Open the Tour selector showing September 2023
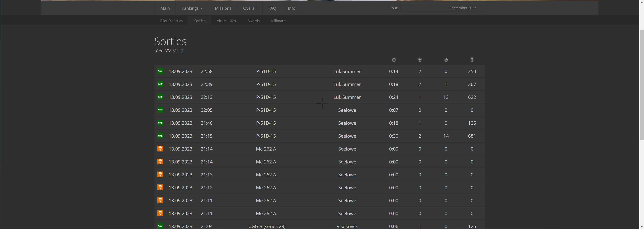The image size is (644, 229). pos(442,8)
